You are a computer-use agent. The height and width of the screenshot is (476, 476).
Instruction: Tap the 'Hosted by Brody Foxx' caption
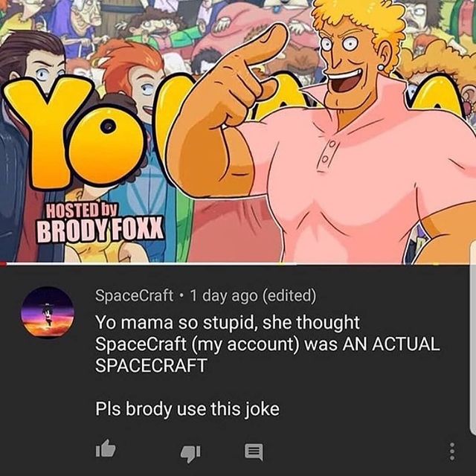(x=100, y=223)
